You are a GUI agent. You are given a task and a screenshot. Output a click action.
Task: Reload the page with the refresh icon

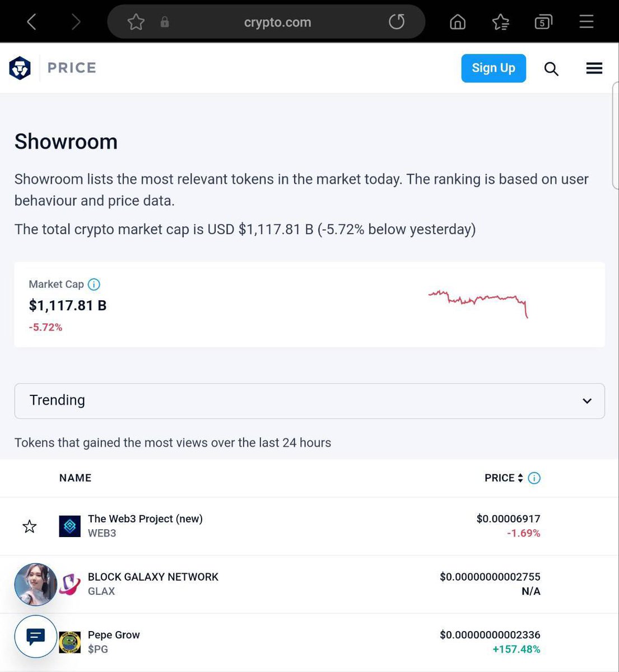397,22
